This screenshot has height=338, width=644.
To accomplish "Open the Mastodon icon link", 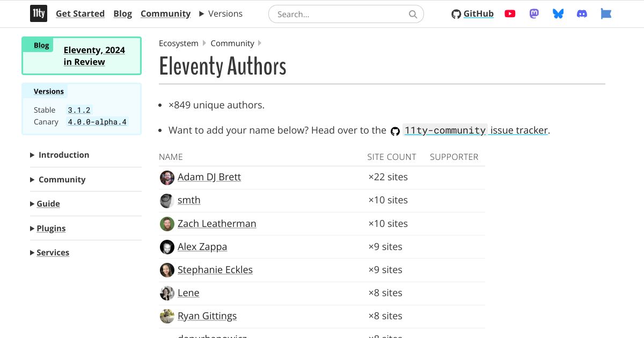I will tap(534, 14).
